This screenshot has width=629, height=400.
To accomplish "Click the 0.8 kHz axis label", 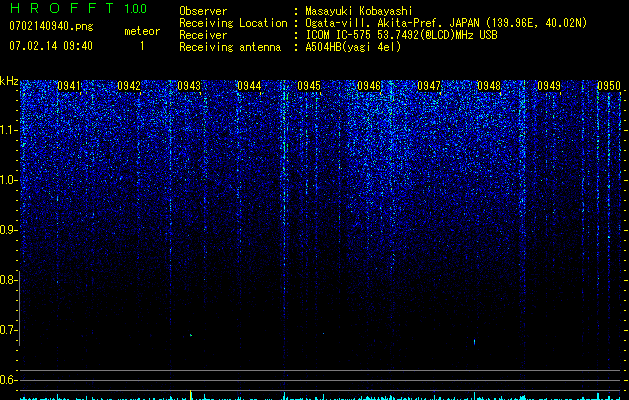I will [8, 280].
